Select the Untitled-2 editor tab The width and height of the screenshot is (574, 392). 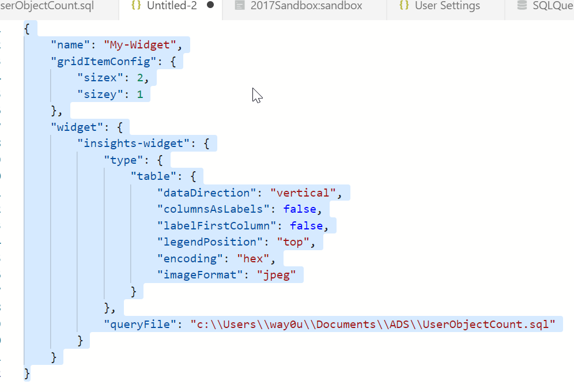point(172,6)
